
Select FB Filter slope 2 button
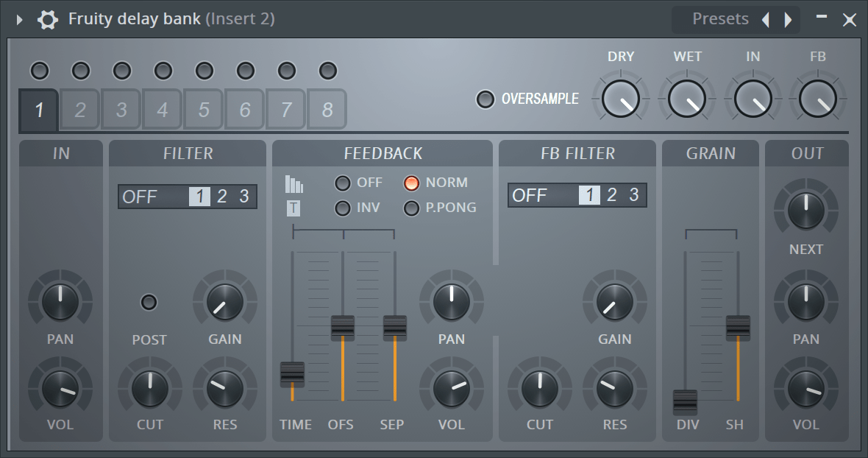611,195
